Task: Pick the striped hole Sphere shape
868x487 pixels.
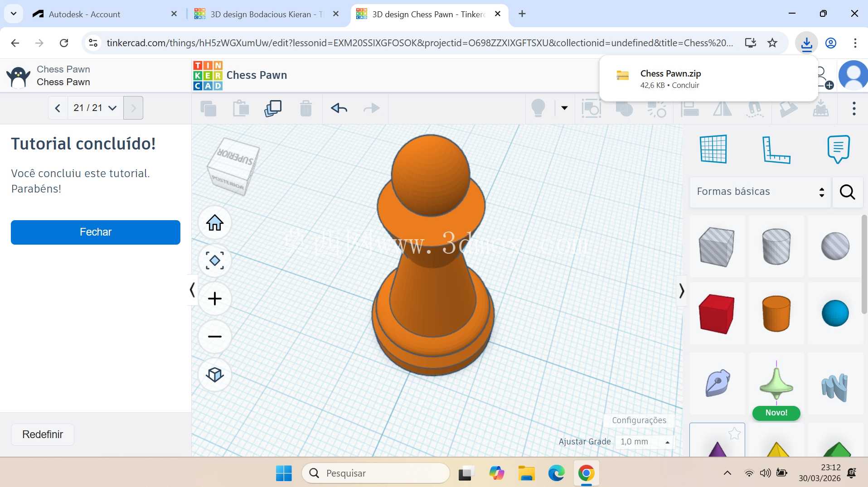Action: [x=835, y=246]
